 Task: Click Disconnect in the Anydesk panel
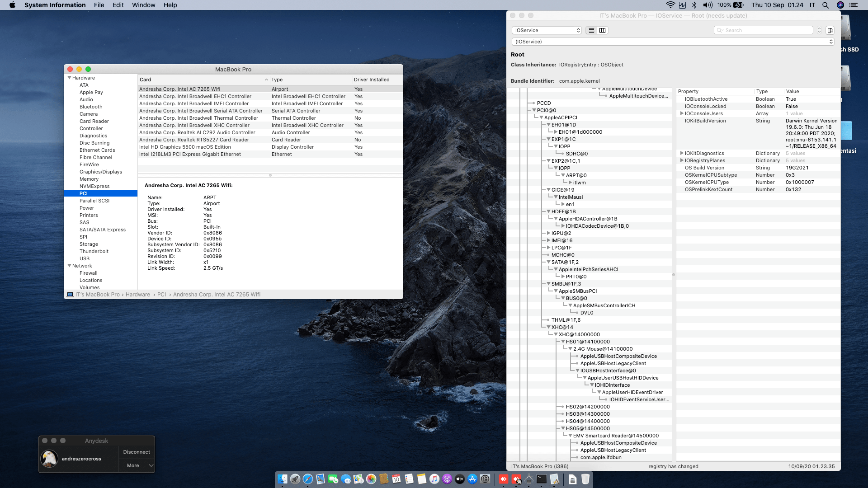click(137, 452)
